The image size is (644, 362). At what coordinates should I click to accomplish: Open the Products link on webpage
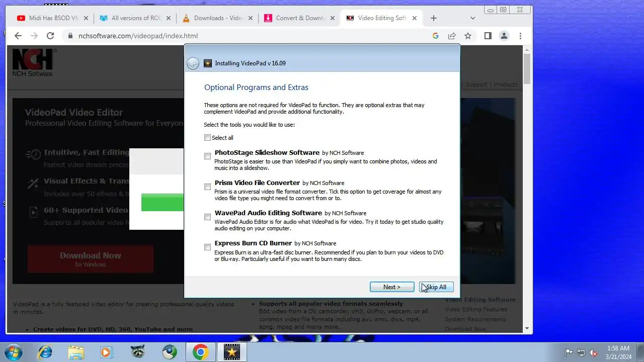[x=506, y=84]
